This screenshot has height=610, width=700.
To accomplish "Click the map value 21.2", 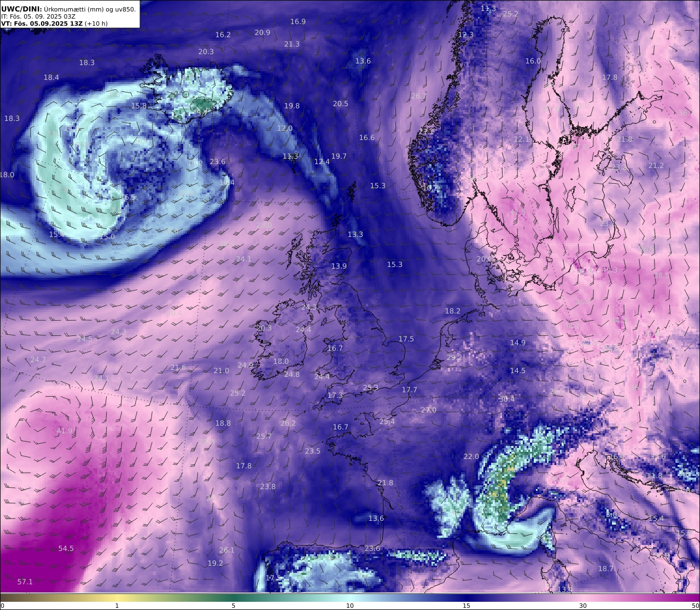I will pyautogui.click(x=656, y=166).
